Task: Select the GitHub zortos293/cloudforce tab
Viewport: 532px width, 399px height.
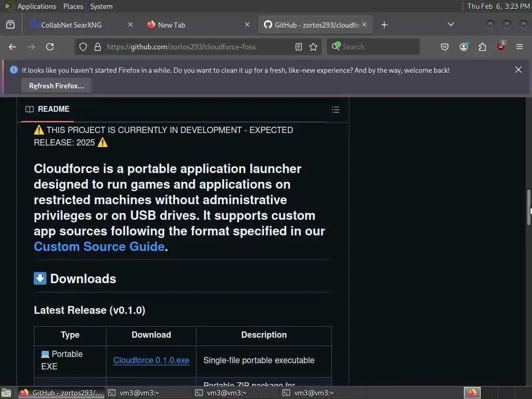Action: tap(315, 25)
